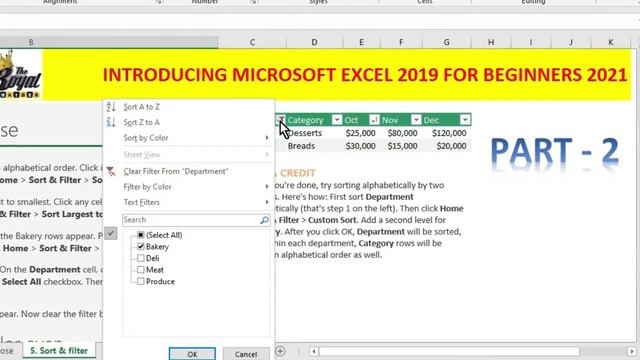Open the Department filter button beside Category

coord(280,120)
